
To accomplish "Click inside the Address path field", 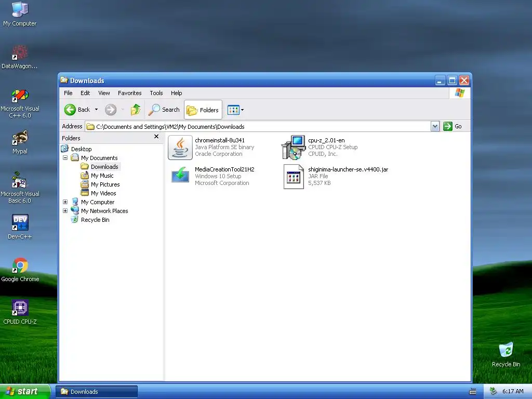I will point(258,127).
